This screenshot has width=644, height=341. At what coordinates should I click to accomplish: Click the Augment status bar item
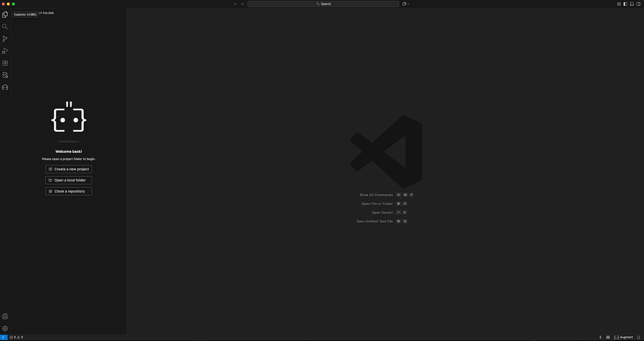tap(624, 337)
